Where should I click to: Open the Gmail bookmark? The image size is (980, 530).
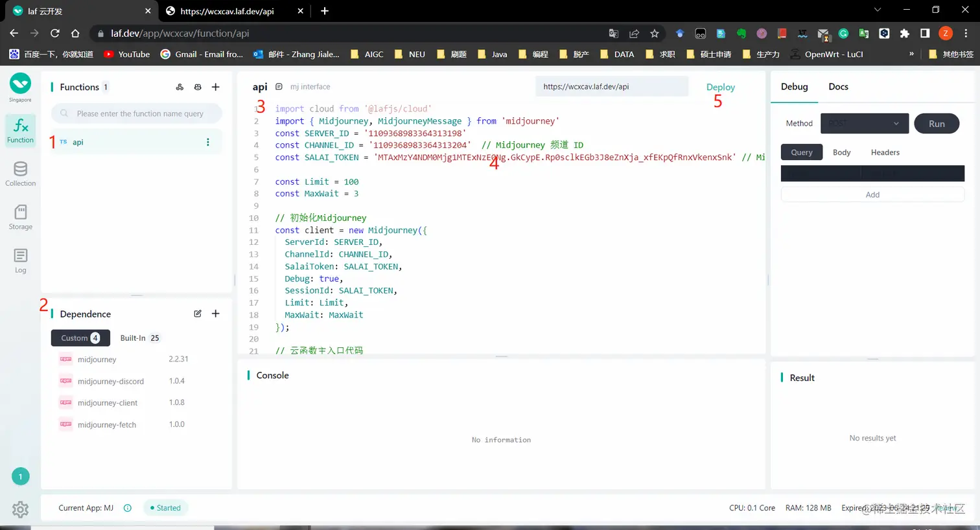point(202,54)
